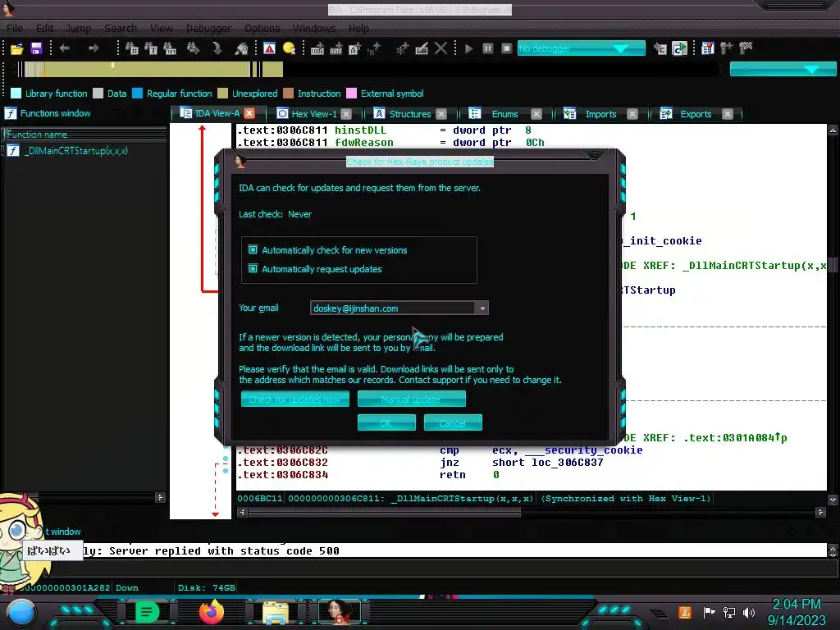
Task: Open the Your email dropdown arrow
Action: point(482,308)
